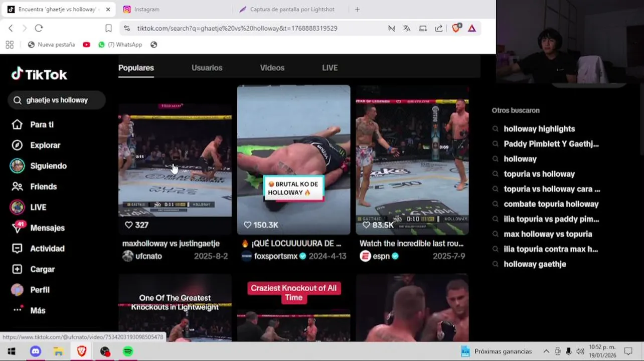644x361 pixels.
Task: Click the browser back arrow
Action: [11, 28]
